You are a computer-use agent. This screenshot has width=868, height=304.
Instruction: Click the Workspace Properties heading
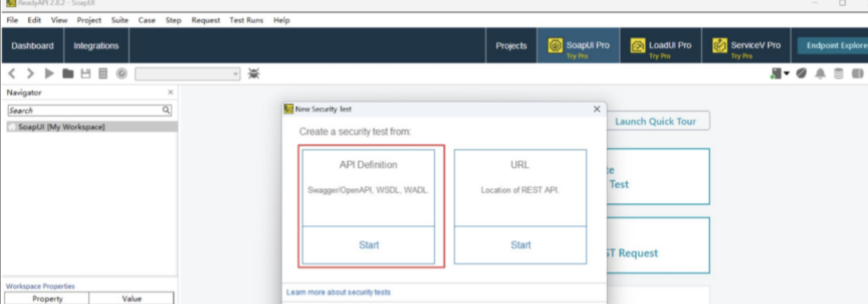click(41, 286)
